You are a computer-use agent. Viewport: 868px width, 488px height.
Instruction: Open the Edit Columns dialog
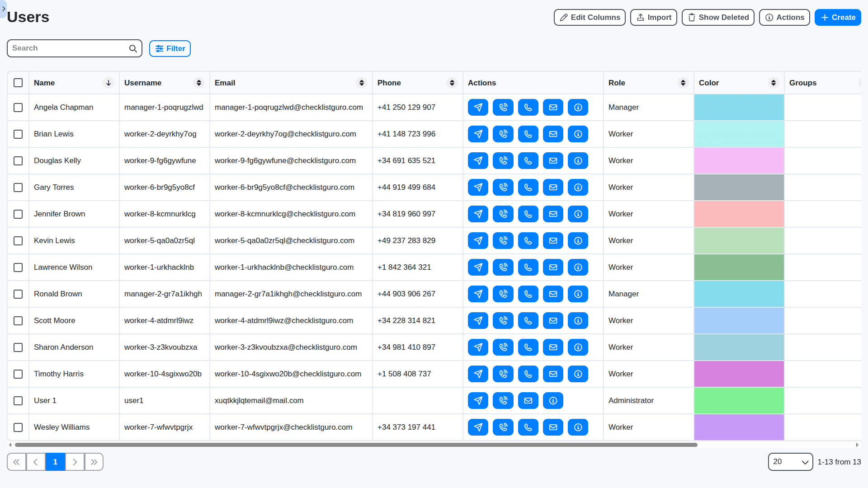point(590,17)
